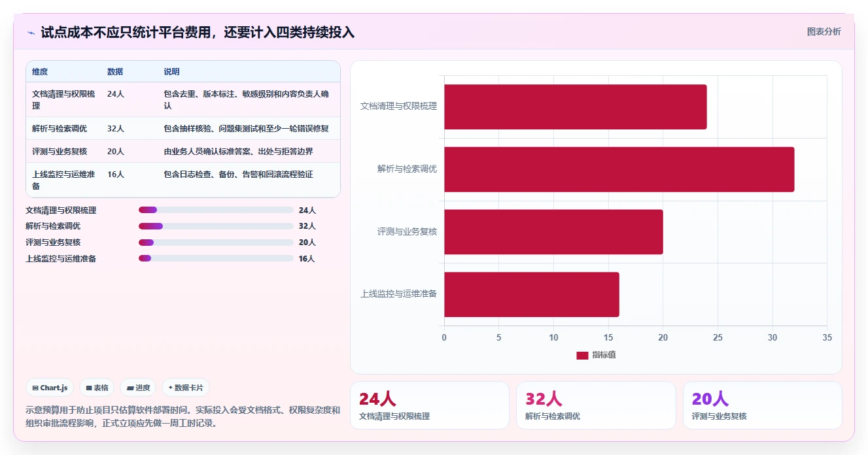This screenshot has width=868, height=455.
Task: Click the 24人 value beside progress bar
Action: click(x=307, y=211)
